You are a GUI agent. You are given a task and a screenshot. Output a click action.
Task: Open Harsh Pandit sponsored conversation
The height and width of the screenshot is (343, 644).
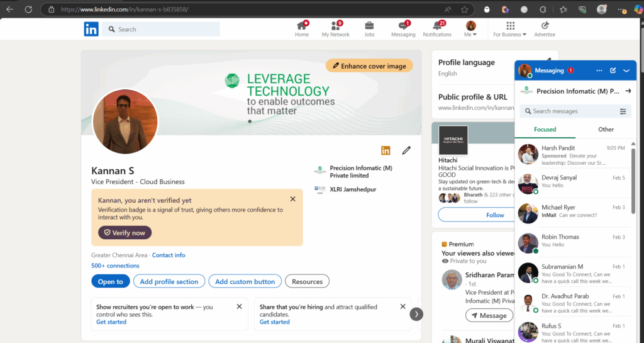click(x=572, y=154)
